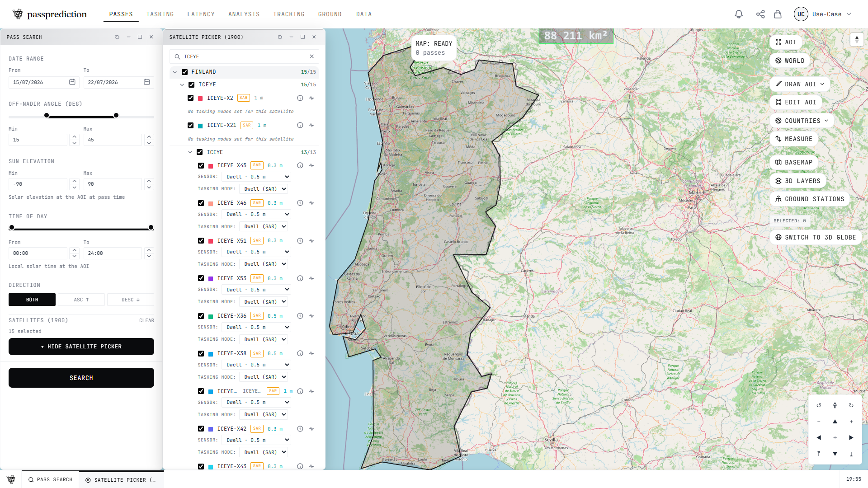This screenshot has height=488, width=868.
Task: Uncheck the ICEYE 15/15 group checkbox
Action: [x=192, y=84]
